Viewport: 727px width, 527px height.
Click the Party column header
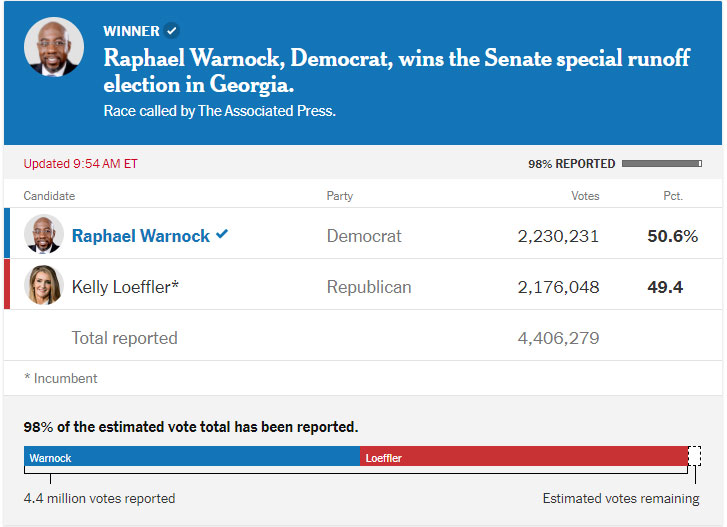click(x=340, y=196)
